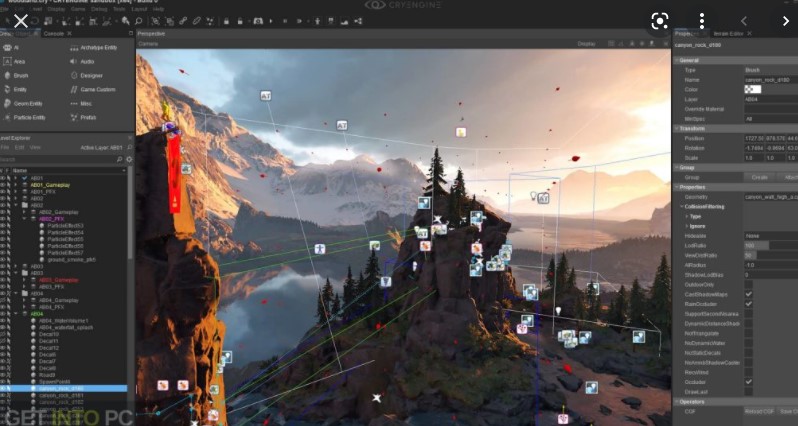Collapse the General section
Screen dimensions: 798x426
pos(736,60)
